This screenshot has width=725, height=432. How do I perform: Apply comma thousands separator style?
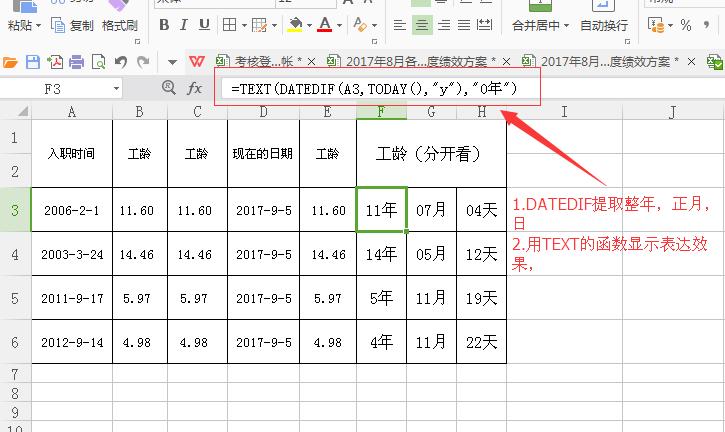tap(706, 25)
